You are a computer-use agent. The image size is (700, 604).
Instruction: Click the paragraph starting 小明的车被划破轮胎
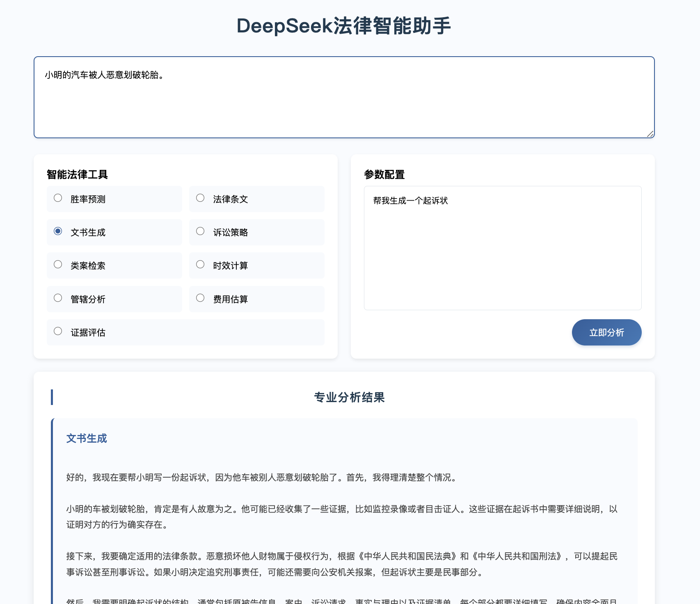[x=342, y=517]
